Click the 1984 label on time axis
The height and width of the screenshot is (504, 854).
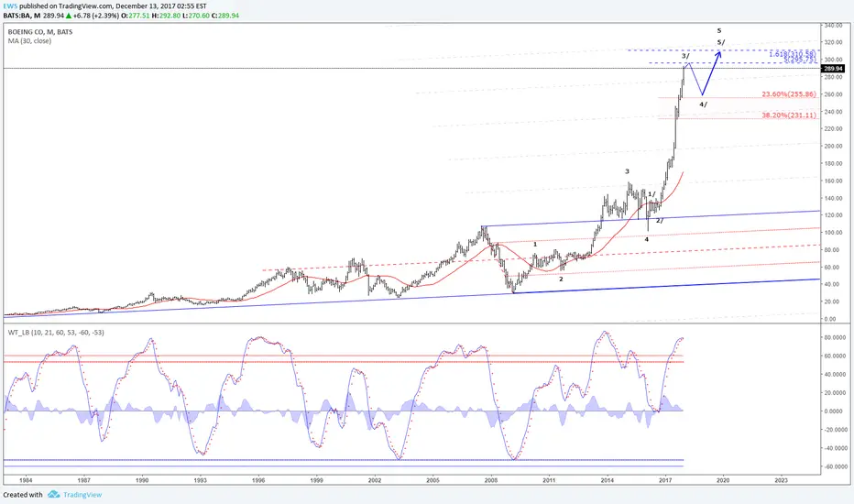tap(26, 480)
